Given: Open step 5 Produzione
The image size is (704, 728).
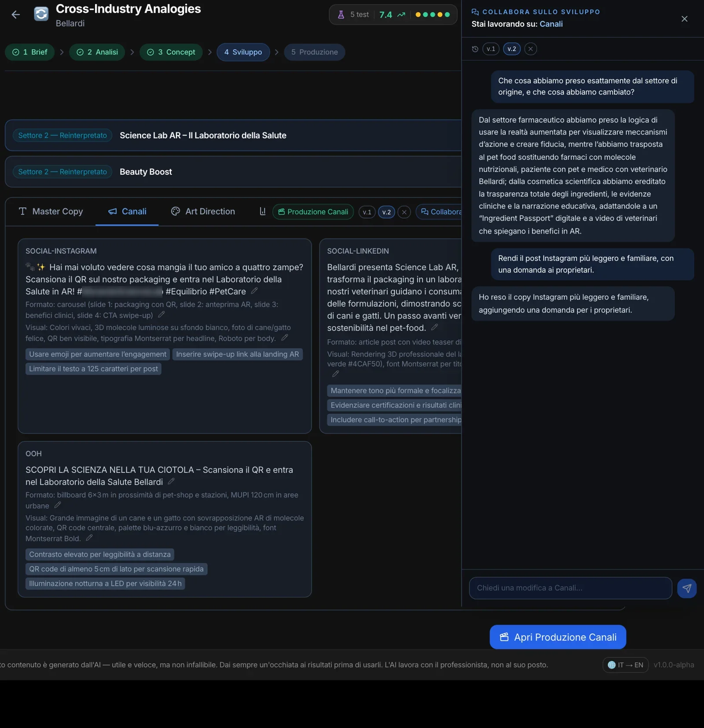Looking at the screenshot, I should pos(315,52).
